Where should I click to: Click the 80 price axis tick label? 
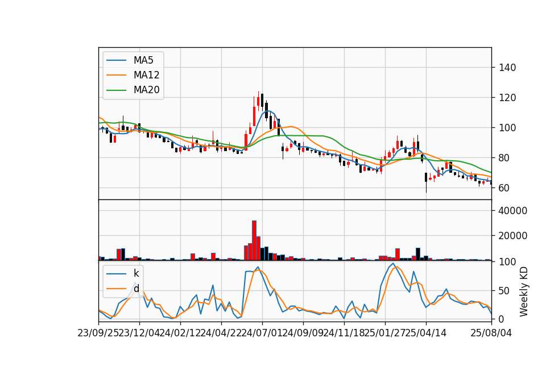tap(504, 158)
